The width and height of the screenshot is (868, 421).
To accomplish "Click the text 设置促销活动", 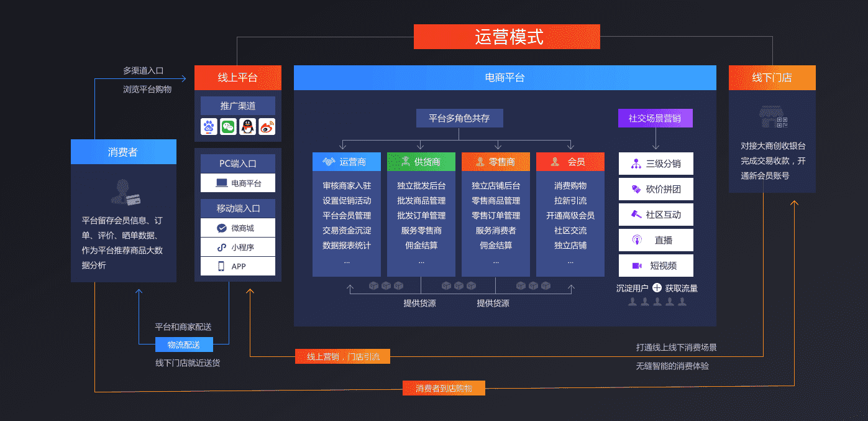I will tap(347, 201).
